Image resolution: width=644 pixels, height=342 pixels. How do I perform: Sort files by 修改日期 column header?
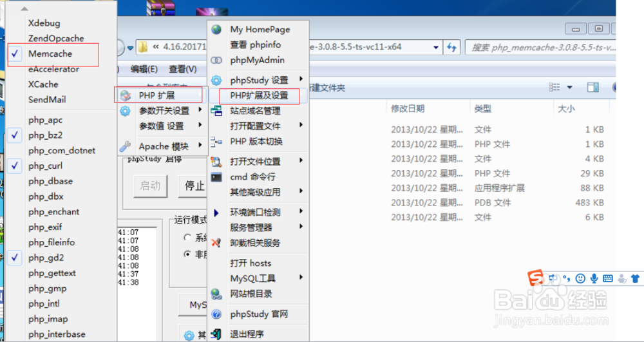point(408,108)
